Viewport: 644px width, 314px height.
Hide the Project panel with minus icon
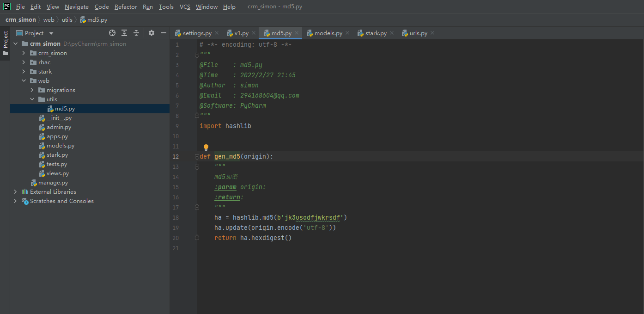click(163, 33)
